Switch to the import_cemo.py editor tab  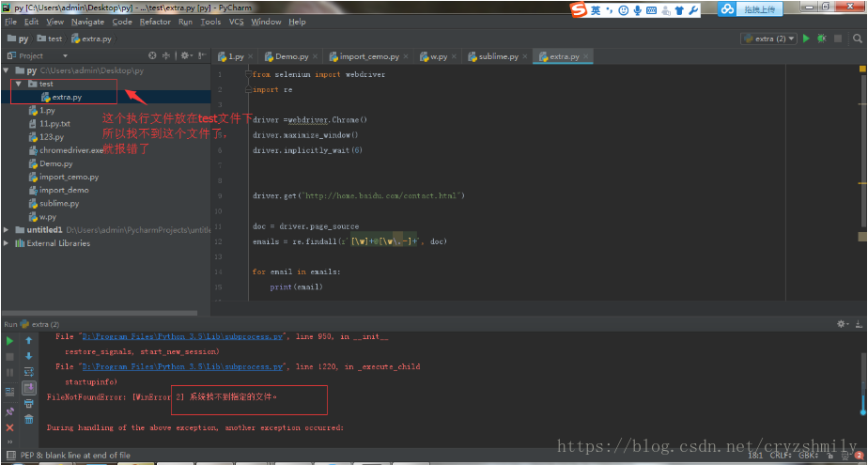[x=369, y=56]
